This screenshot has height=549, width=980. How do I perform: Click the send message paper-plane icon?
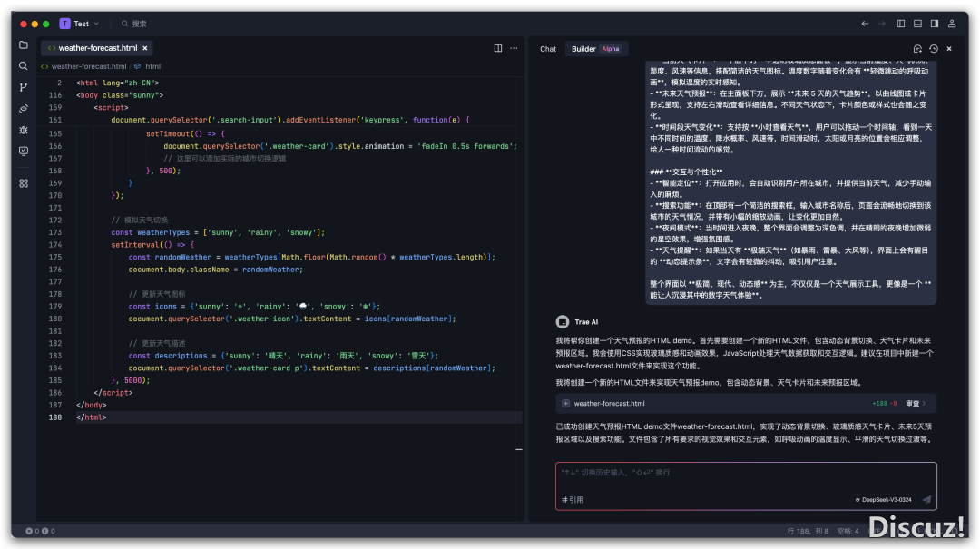[926, 500]
